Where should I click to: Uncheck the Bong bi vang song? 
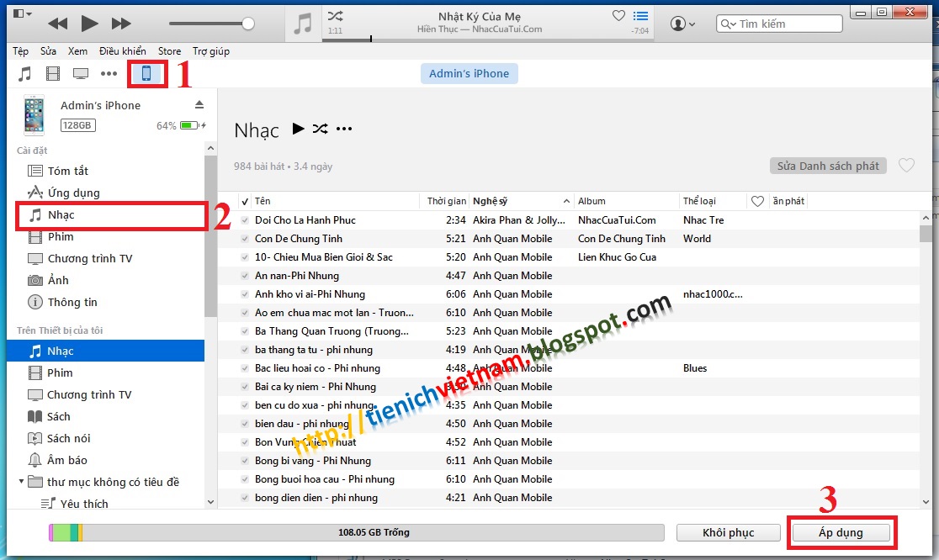point(244,461)
